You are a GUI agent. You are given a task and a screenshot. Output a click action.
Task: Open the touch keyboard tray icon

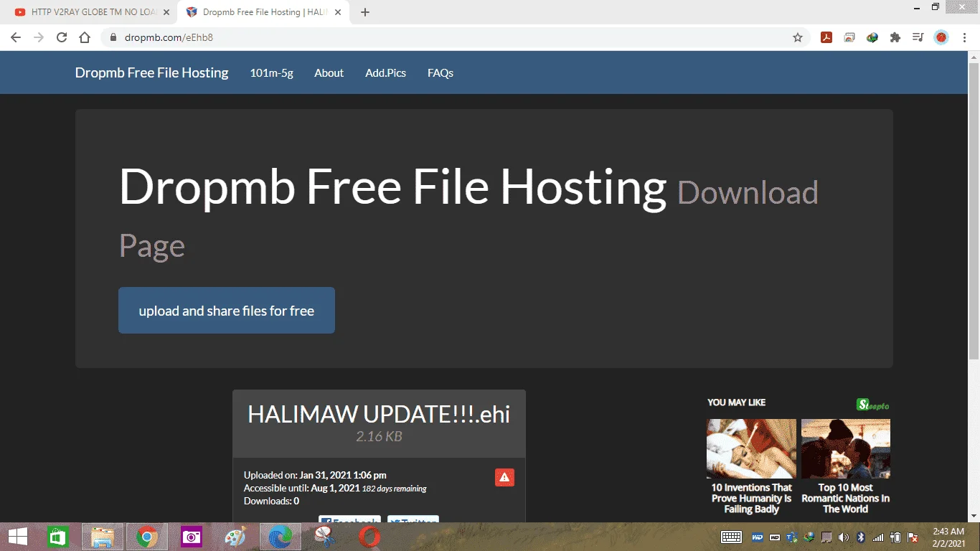tap(731, 537)
